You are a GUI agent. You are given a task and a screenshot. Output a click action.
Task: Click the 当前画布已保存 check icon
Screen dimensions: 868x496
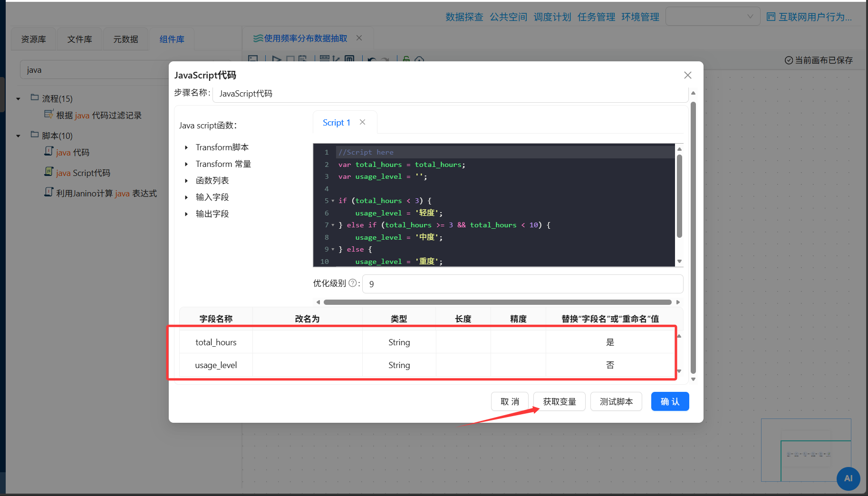tap(789, 60)
